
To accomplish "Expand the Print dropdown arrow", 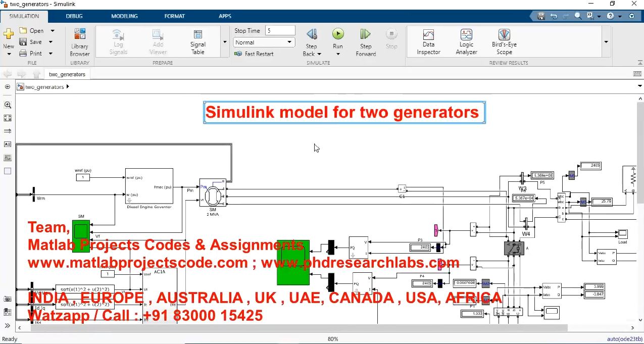I will click(x=51, y=53).
